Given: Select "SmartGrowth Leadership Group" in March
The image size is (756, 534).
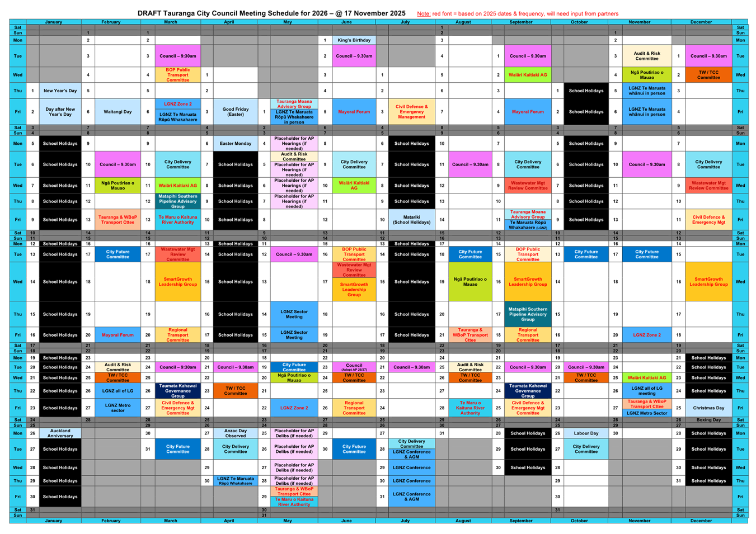Looking at the screenshot, I should pos(177,281).
